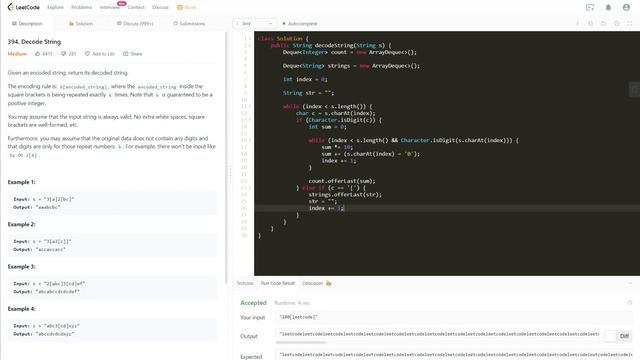Switch to the Description tab
Viewport: 640px width, 360px height.
(27, 24)
